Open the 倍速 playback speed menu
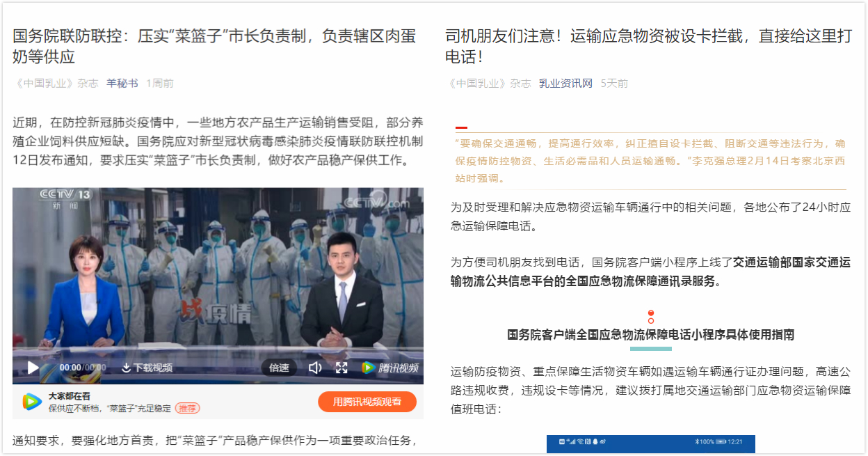The height and width of the screenshot is (456, 868). pyautogui.click(x=279, y=368)
